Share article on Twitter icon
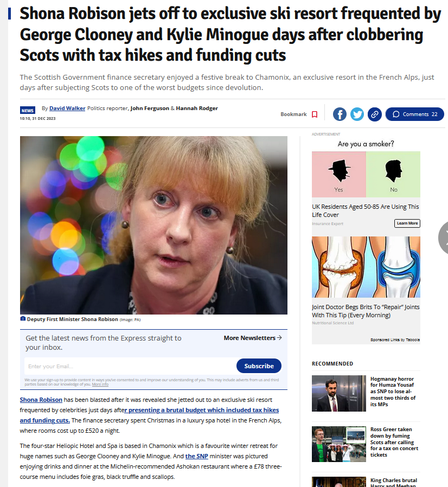This screenshot has height=487, width=448. pyautogui.click(x=357, y=114)
